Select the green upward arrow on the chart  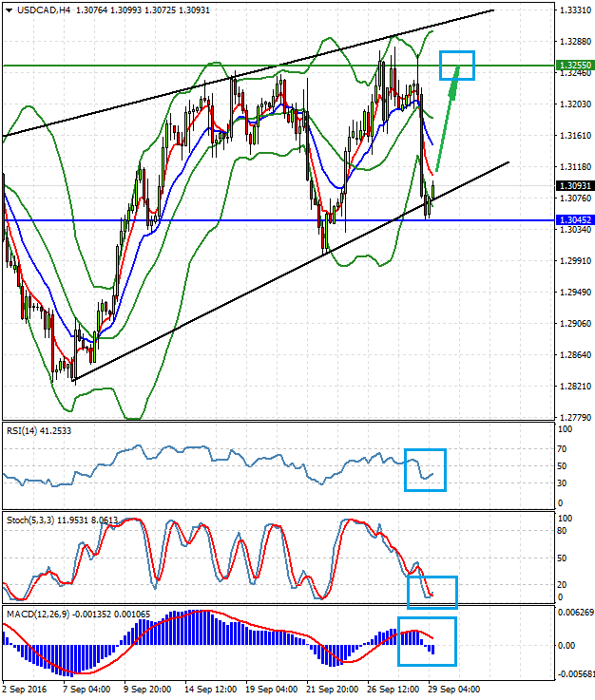449,114
